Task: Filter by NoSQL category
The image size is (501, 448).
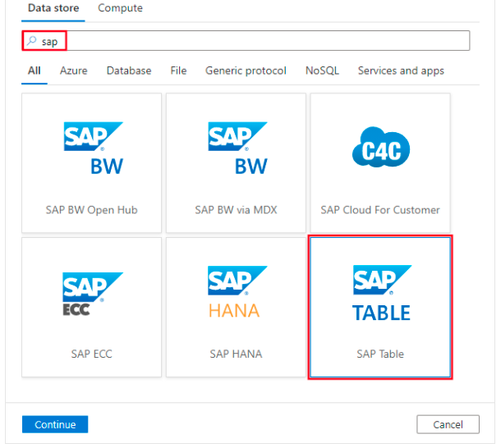Action: click(322, 71)
